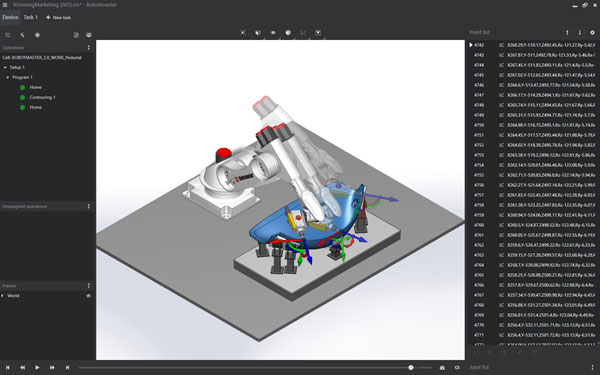
Task: Open Point list settings gear
Action: pyautogui.click(x=592, y=33)
